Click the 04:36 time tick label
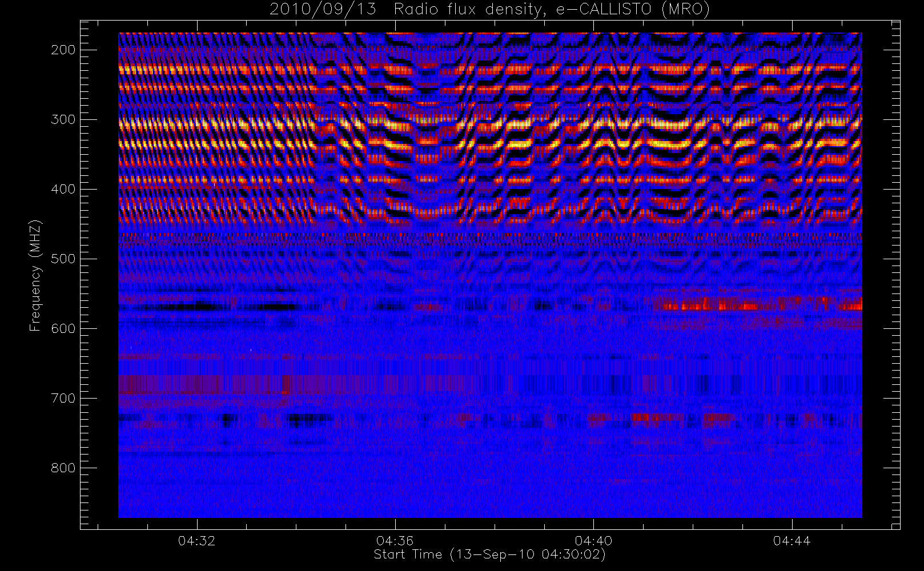The height and width of the screenshot is (571, 924). [x=395, y=541]
